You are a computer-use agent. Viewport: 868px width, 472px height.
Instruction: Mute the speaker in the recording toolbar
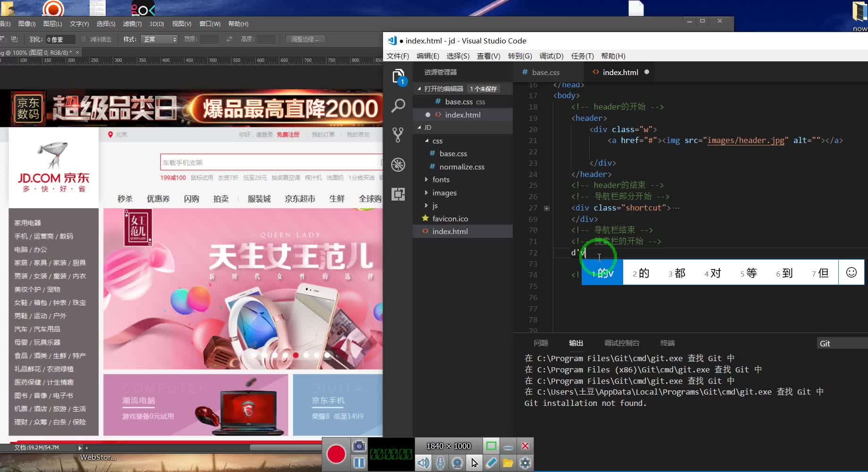pos(423,463)
